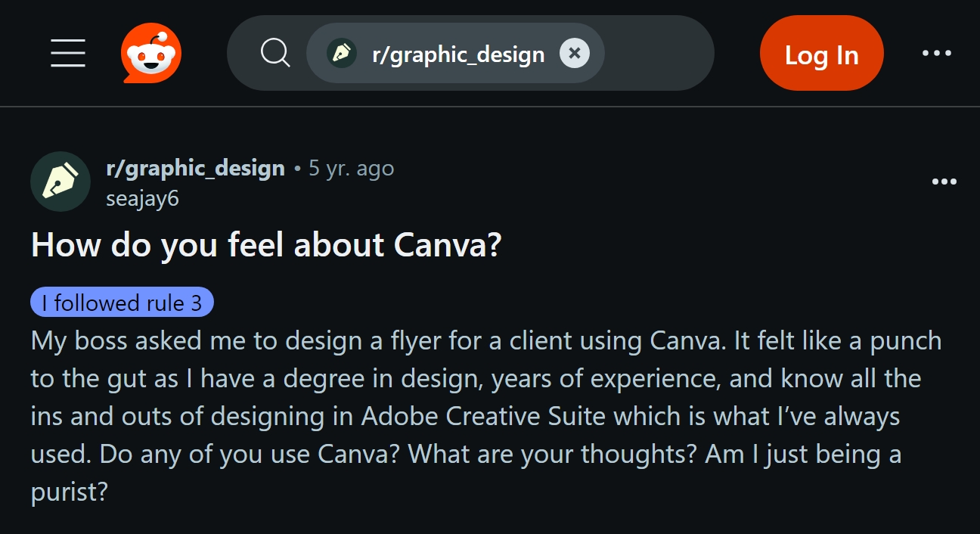Click the post body text paragraph
This screenshot has height=534, width=980.
[x=486, y=417]
